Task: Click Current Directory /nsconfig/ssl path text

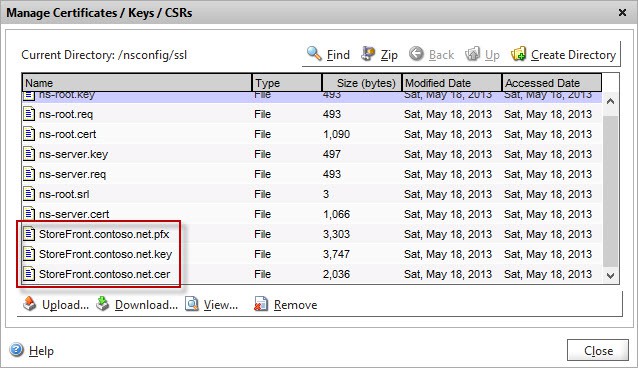Action: (x=104, y=55)
